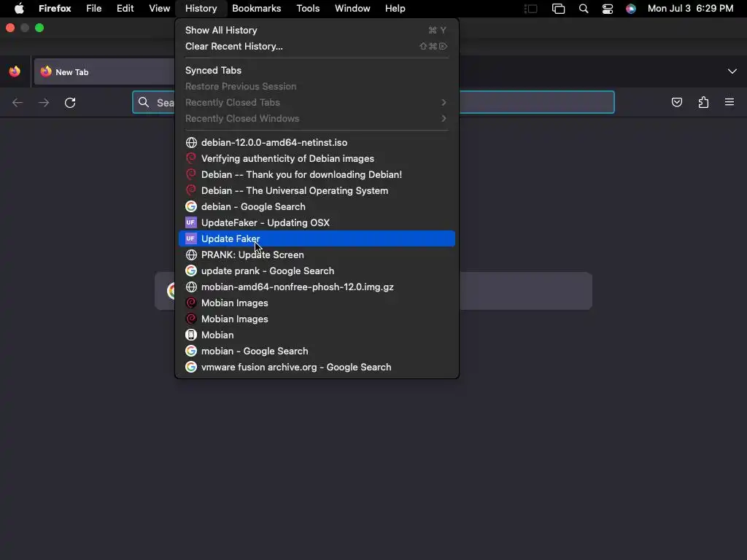Open Debian -- Thank you for downloading entry
This screenshot has width=747, height=560.
317,175
